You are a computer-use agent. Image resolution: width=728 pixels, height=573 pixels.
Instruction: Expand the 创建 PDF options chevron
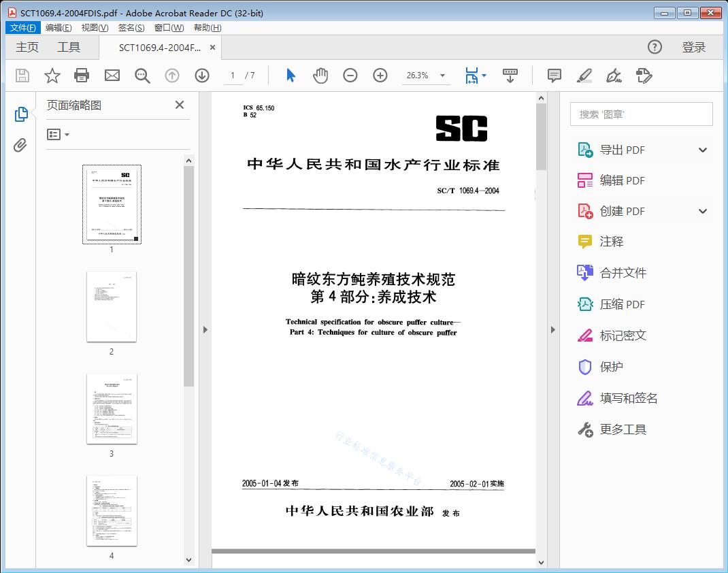tap(702, 211)
